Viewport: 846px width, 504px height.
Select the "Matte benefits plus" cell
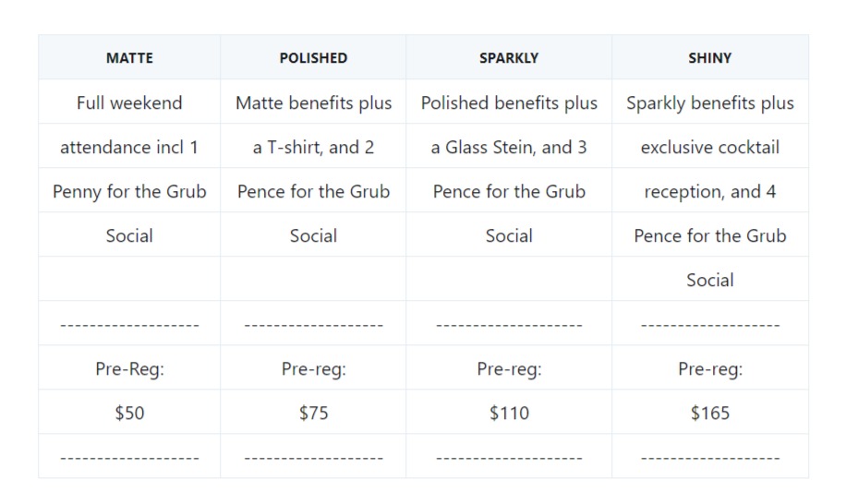point(313,102)
